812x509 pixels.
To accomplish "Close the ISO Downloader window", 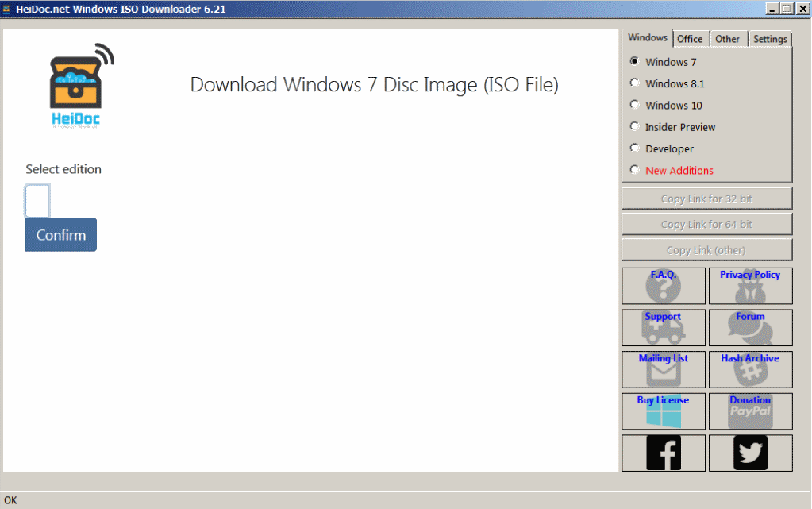I will 802,9.
